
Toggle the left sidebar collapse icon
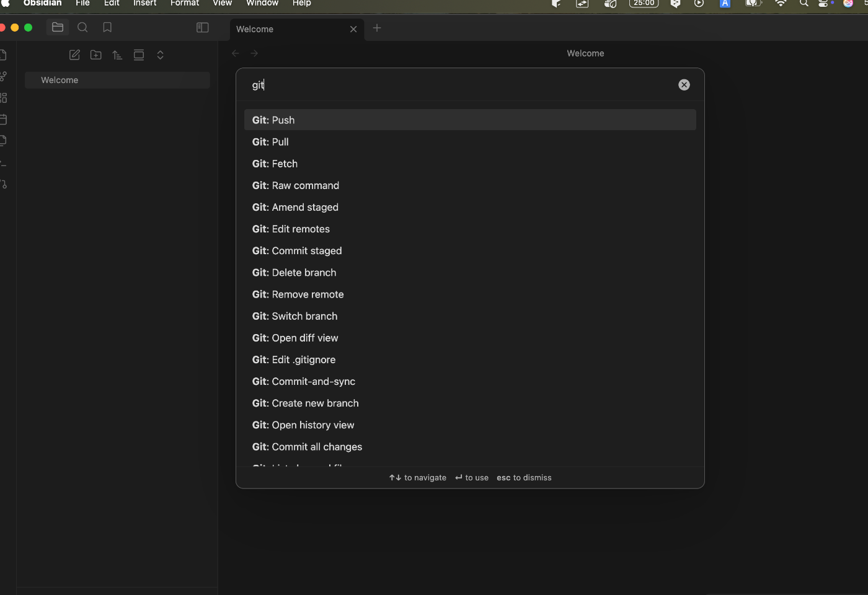point(203,27)
